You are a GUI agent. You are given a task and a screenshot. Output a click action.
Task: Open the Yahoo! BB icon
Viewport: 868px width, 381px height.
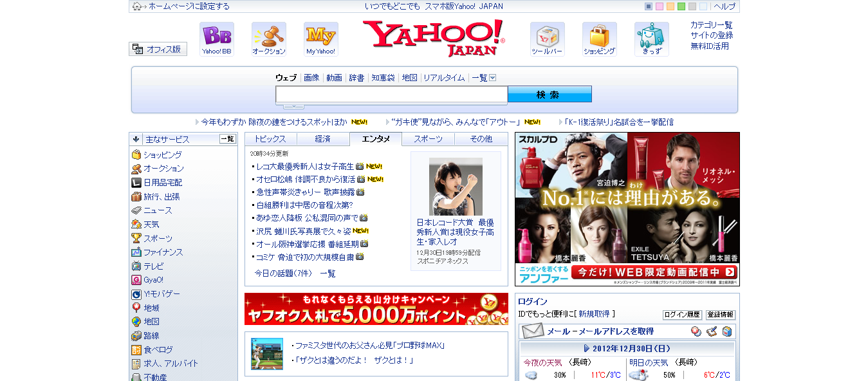(217, 39)
